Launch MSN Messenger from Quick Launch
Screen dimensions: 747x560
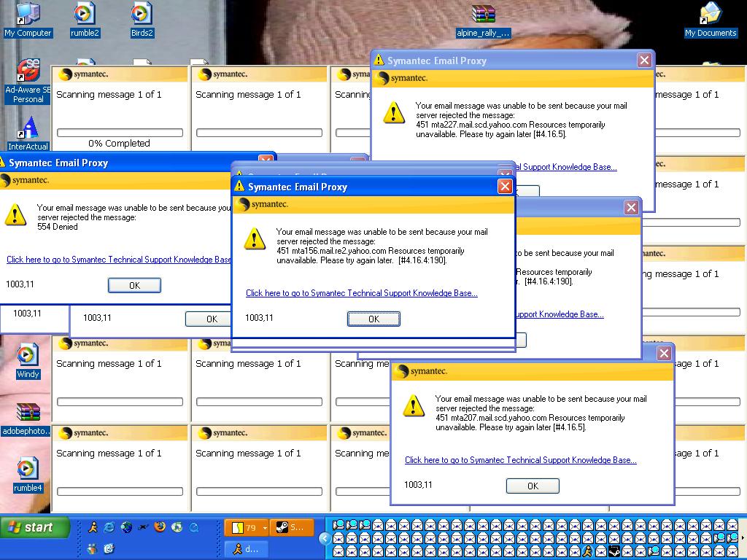pyautogui.click(x=92, y=548)
